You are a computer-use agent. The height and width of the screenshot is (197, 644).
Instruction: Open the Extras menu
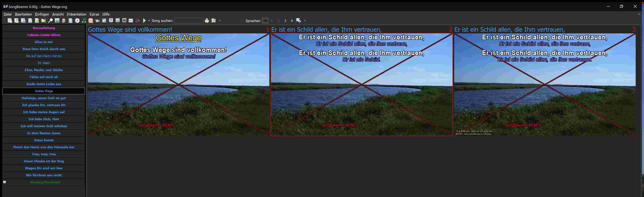click(x=94, y=14)
